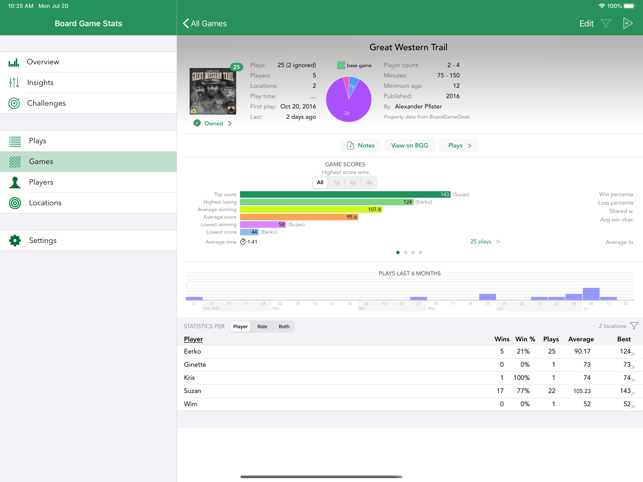Select the Challenges target icon
Image resolution: width=643 pixels, height=482 pixels.
[x=14, y=103]
